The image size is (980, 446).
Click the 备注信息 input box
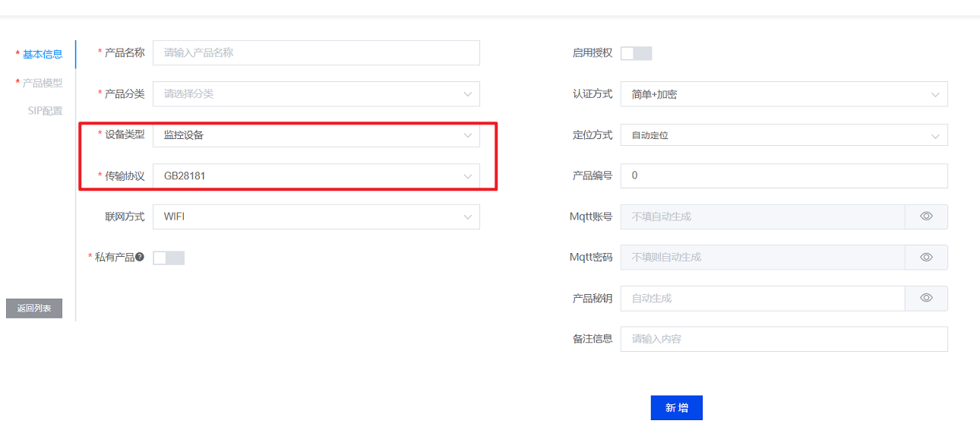[x=783, y=339]
